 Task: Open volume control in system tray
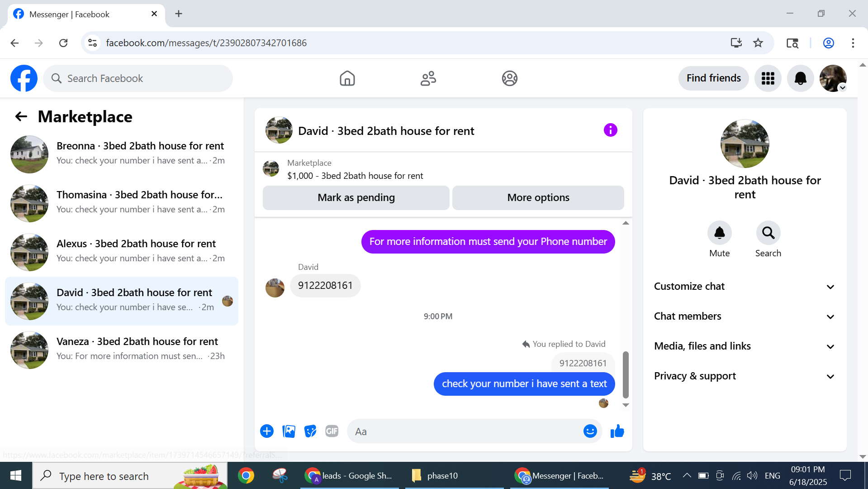(x=752, y=475)
